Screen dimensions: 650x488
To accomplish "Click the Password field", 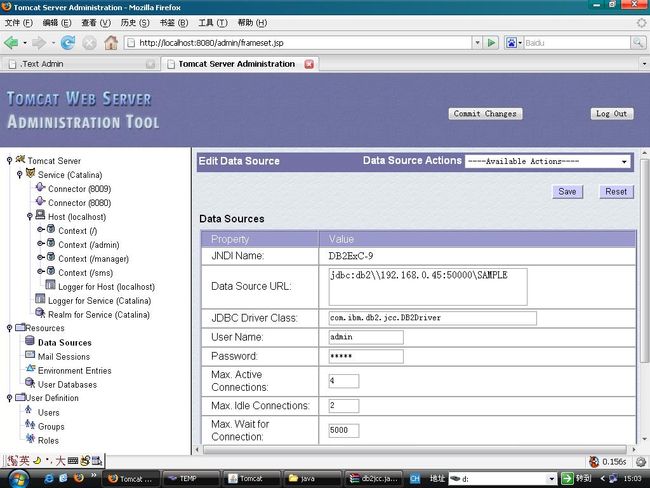I will 366,356.
